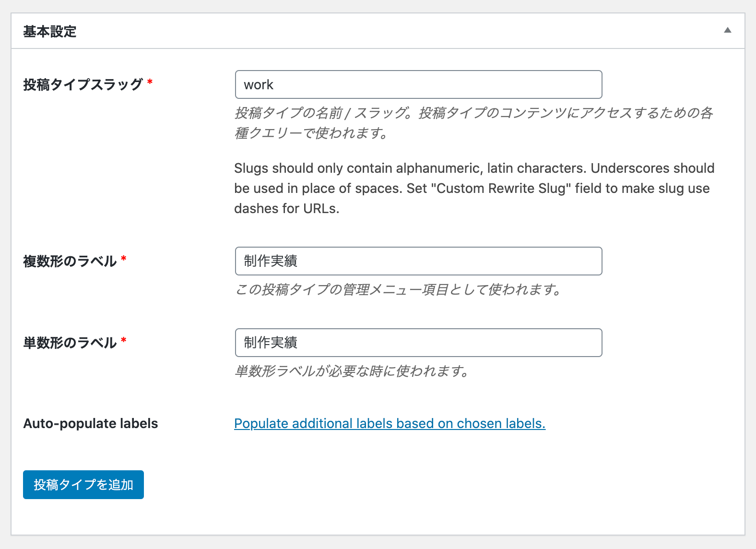This screenshot has width=756, height=549.
Task: Click the italic 単数形ラベルが必要な時 description
Action: pos(352,371)
